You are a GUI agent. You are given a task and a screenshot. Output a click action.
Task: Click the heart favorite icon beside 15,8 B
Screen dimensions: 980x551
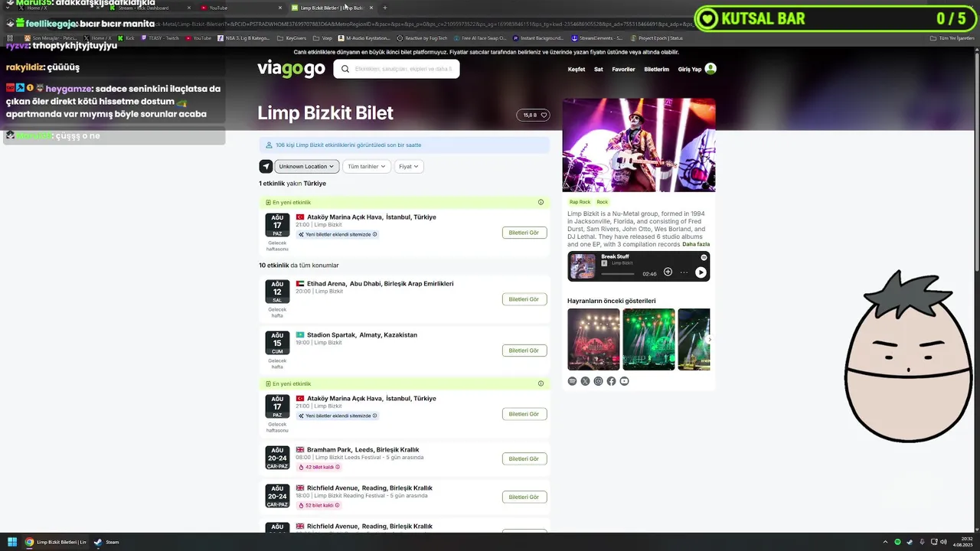click(544, 115)
